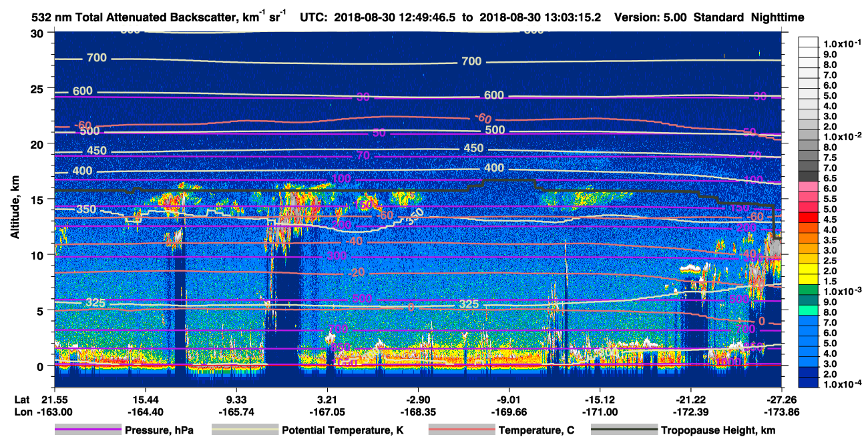Click the -20 temperature contour label
The image size is (868, 445).
[357, 273]
